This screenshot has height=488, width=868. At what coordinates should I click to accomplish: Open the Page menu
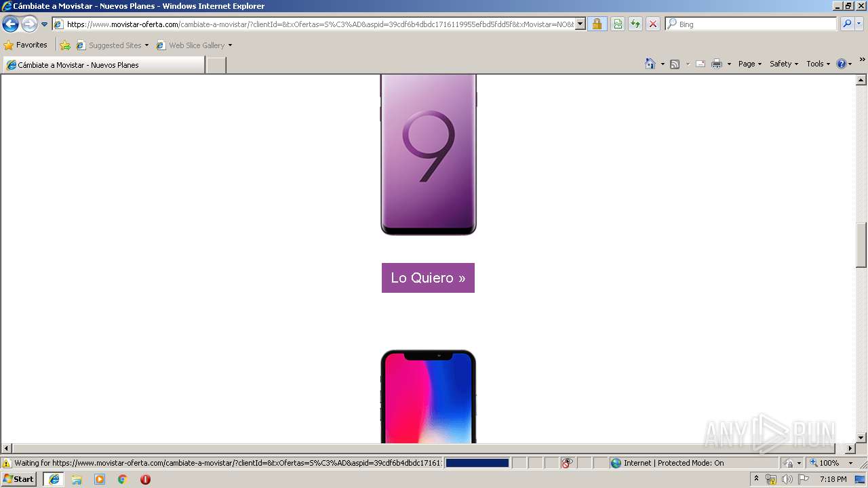tap(750, 64)
